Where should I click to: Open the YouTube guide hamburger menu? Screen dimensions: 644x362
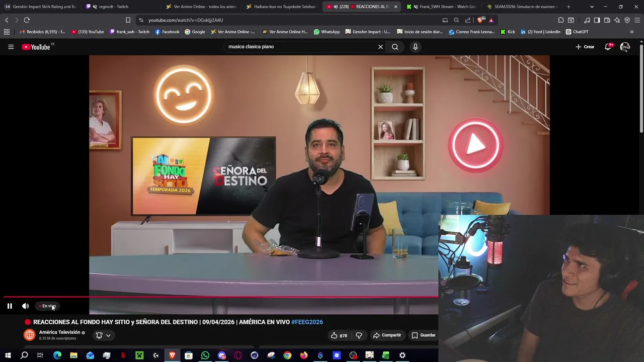point(11,47)
